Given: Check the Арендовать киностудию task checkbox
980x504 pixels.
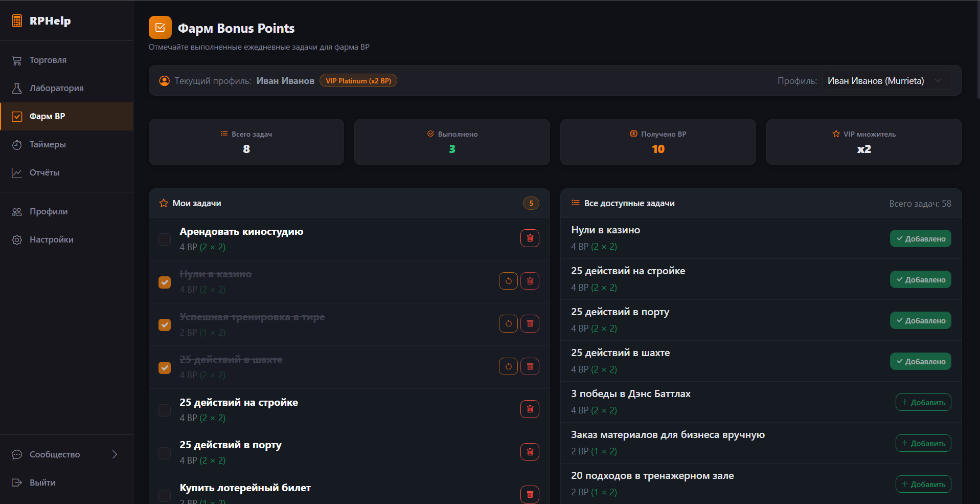Looking at the screenshot, I should click(x=165, y=239).
